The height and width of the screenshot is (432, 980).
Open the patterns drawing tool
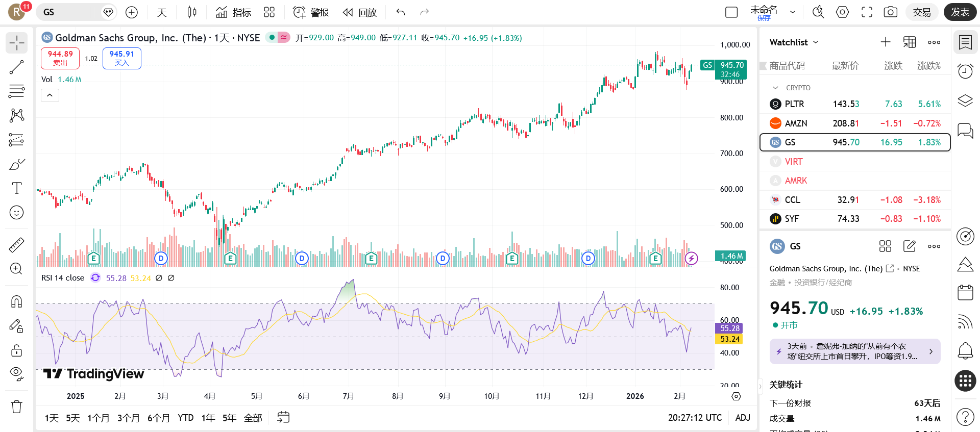point(17,115)
